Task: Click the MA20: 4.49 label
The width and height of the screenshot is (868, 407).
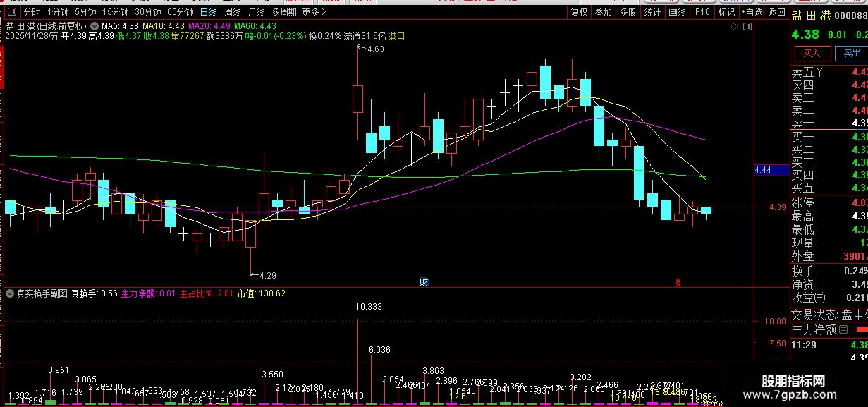Action: click(x=209, y=25)
